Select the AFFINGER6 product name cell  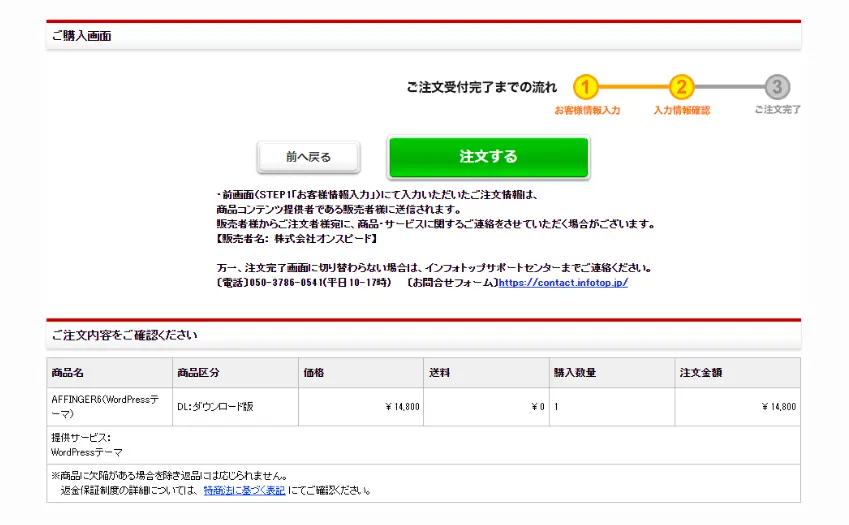(x=105, y=406)
